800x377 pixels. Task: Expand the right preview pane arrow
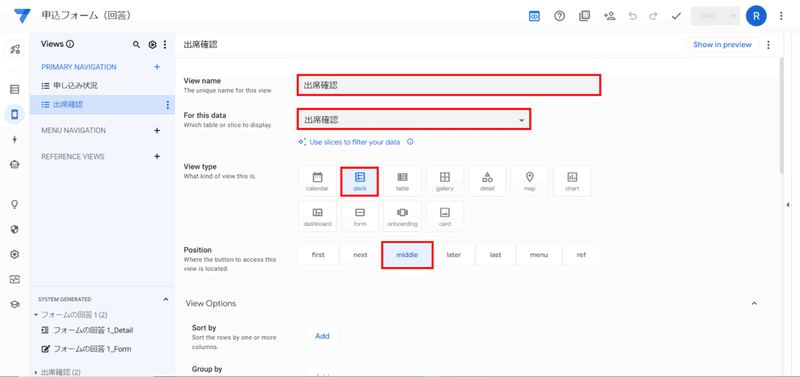click(x=788, y=205)
